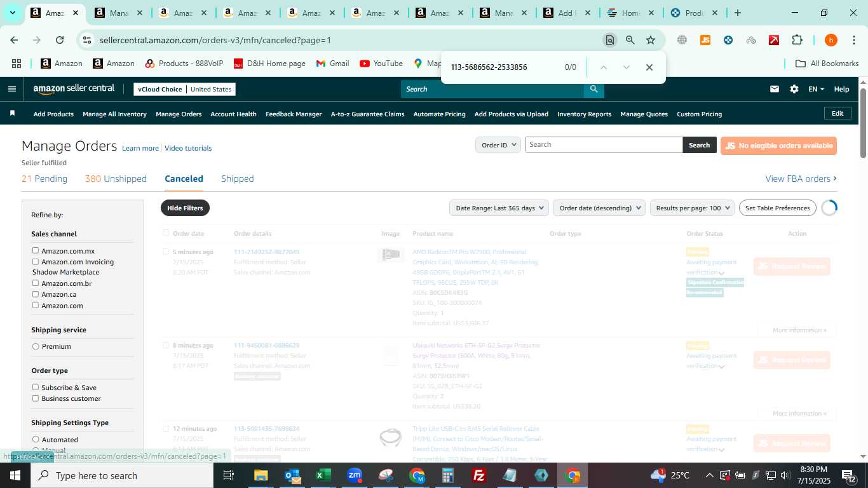Open Outlook from the taskbar

pyautogui.click(x=292, y=475)
